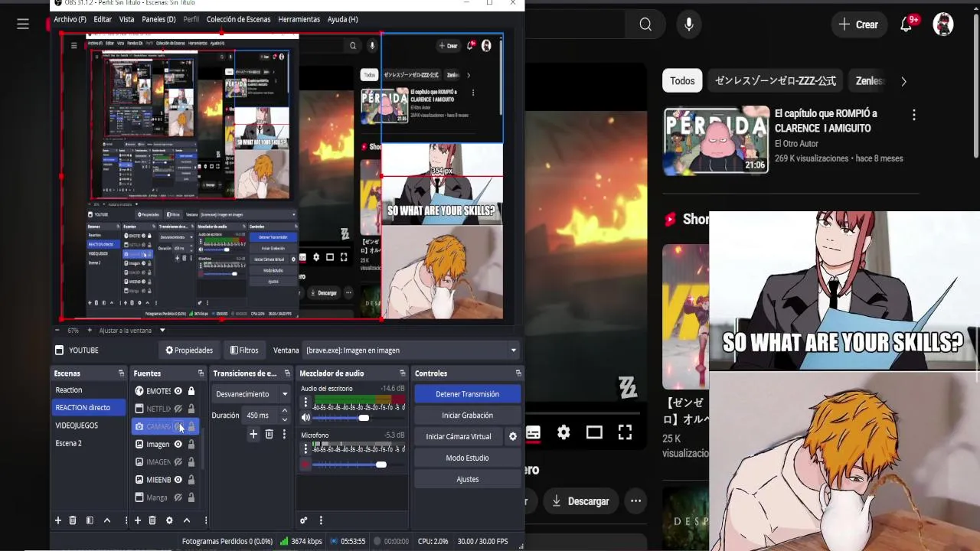
Task: Open scene filters icon in Escenas toolbar
Action: pos(90,520)
